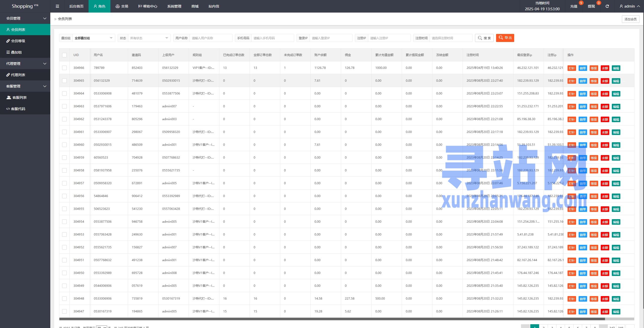The width and height of the screenshot is (644, 328).
Task: Click the 添加会员 button
Action: [630, 19]
